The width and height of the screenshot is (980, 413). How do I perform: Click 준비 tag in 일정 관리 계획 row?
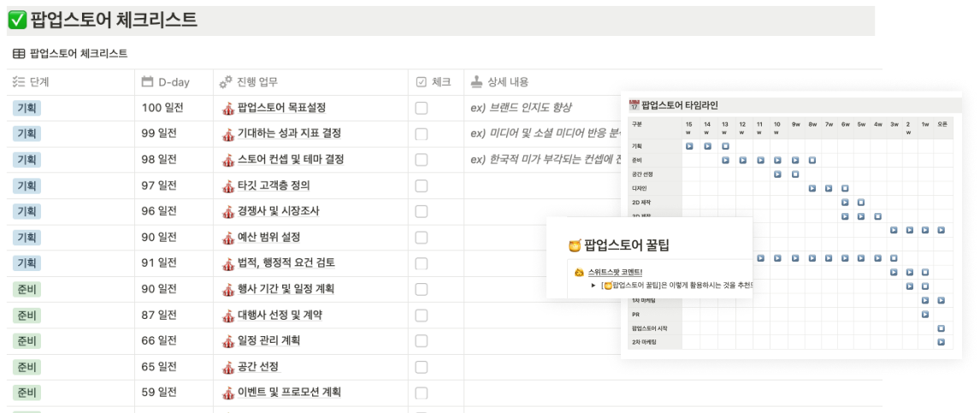[27, 341]
